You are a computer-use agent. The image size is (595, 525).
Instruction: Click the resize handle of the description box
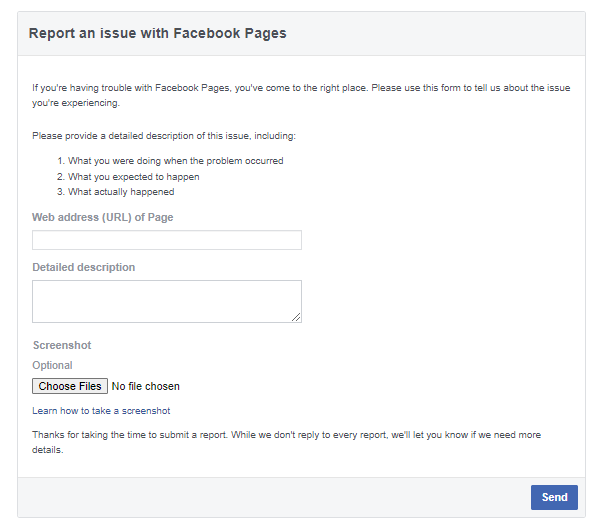pyautogui.click(x=296, y=317)
